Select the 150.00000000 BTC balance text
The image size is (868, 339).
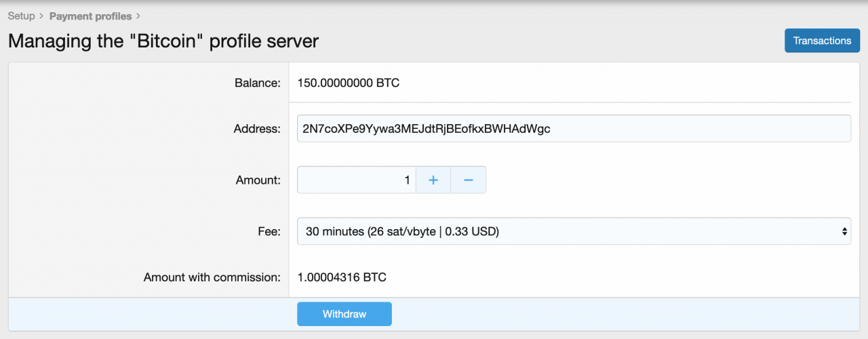[349, 83]
